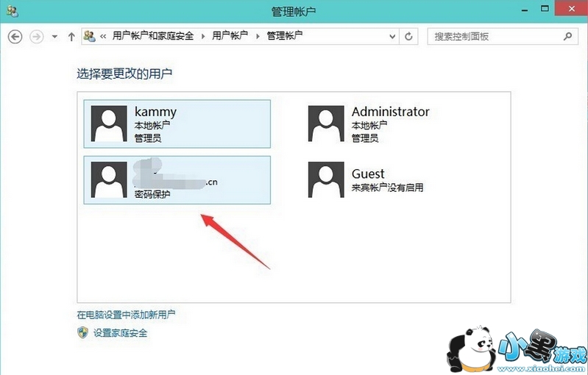The width and height of the screenshot is (588, 375).
Task: Select the password-protected .cn account
Action: coord(177,180)
